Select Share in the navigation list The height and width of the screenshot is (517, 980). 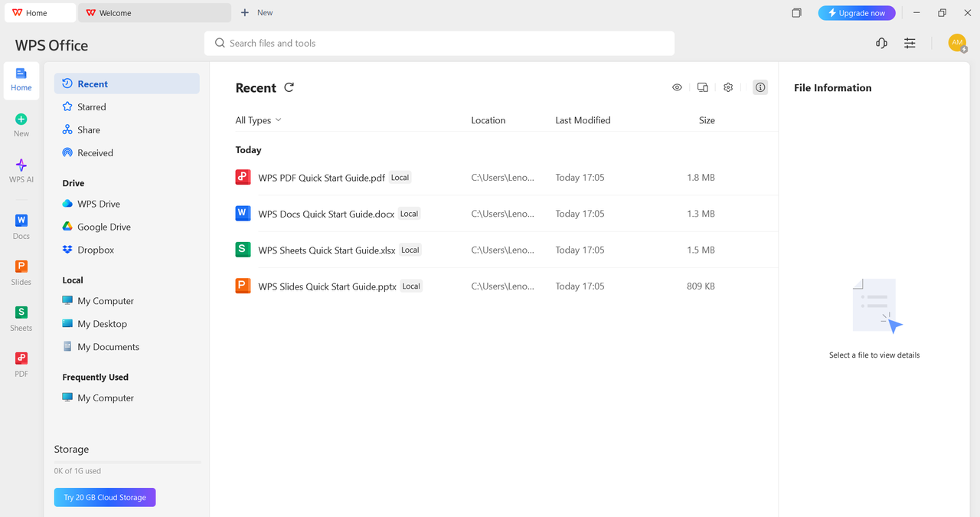126,129
